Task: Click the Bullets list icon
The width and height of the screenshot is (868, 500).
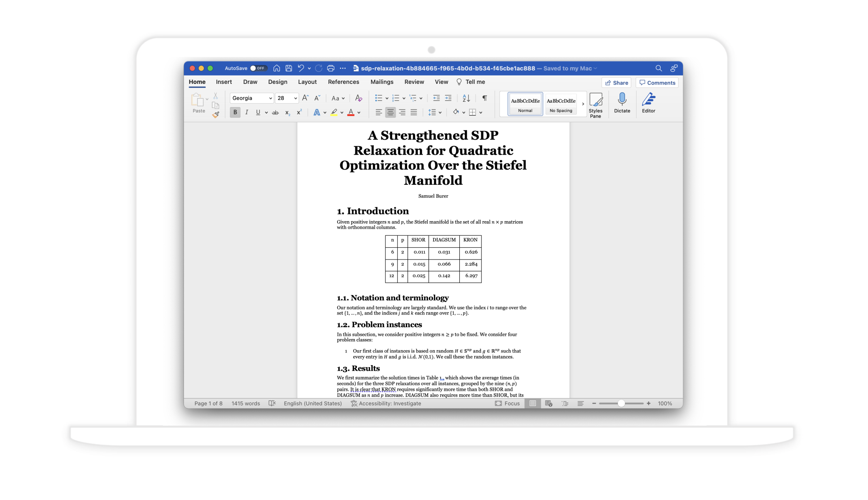Action: tap(378, 98)
